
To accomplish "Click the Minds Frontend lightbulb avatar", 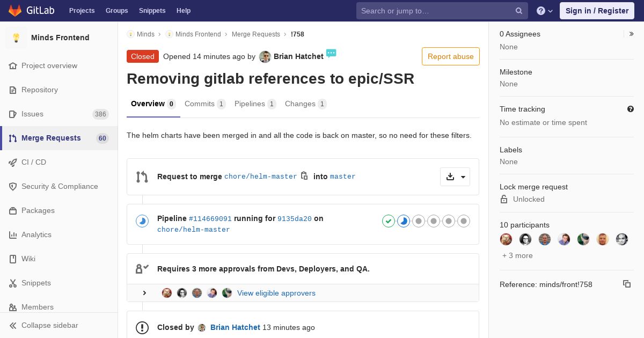I will pos(16,38).
